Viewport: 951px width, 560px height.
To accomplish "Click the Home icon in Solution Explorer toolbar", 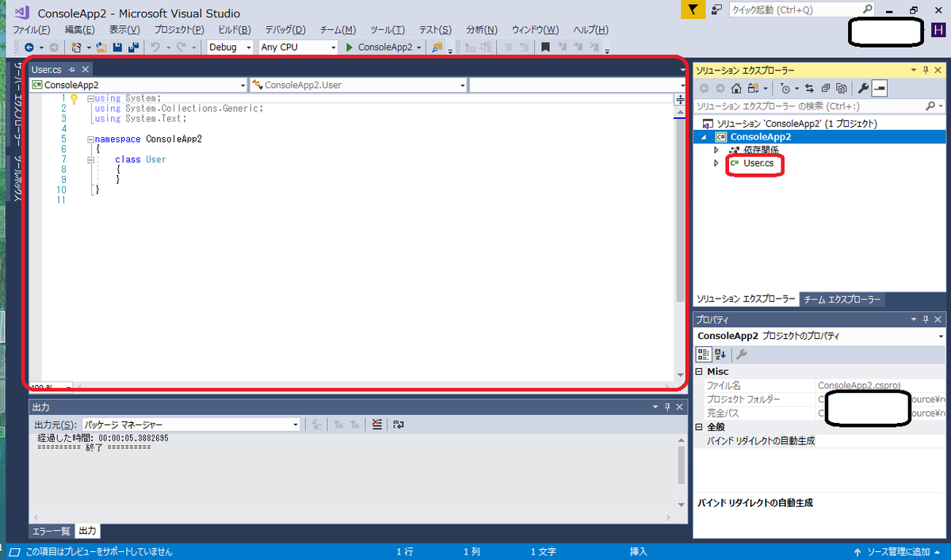I will (736, 88).
